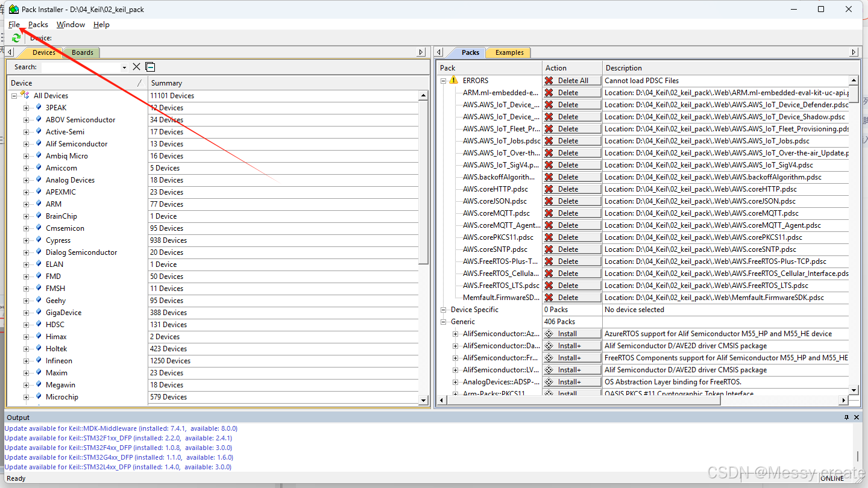The width and height of the screenshot is (868, 488).
Task: Click the chip icon next to Infineon
Action: [39, 360]
